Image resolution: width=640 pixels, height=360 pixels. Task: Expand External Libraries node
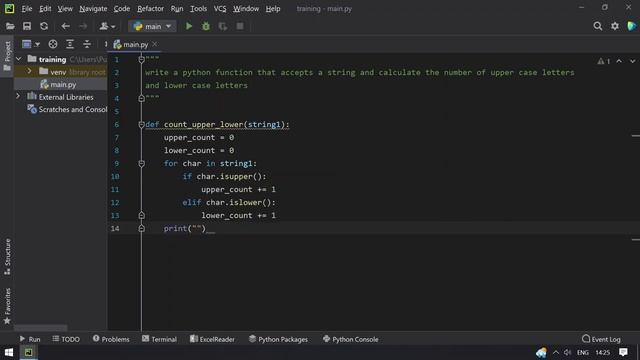tap(18, 97)
